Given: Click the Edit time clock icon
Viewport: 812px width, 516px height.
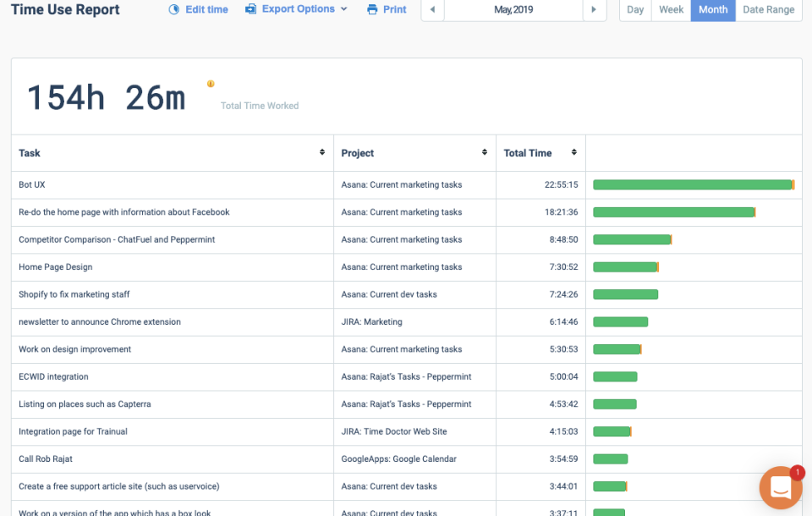Looking at the screenshot, I should point(174,9).
